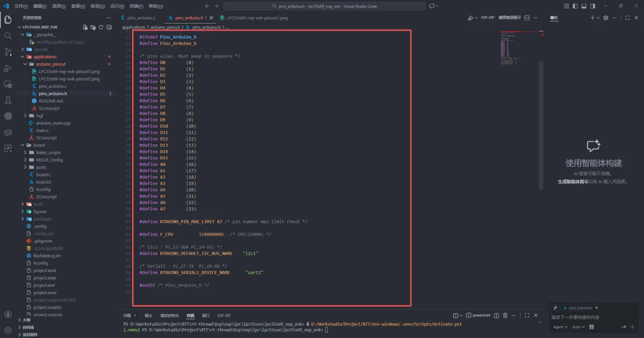The width and height of the screenshot is (644, 338).
Task: Open Run and Debug view
Action: tap(8, 68)
